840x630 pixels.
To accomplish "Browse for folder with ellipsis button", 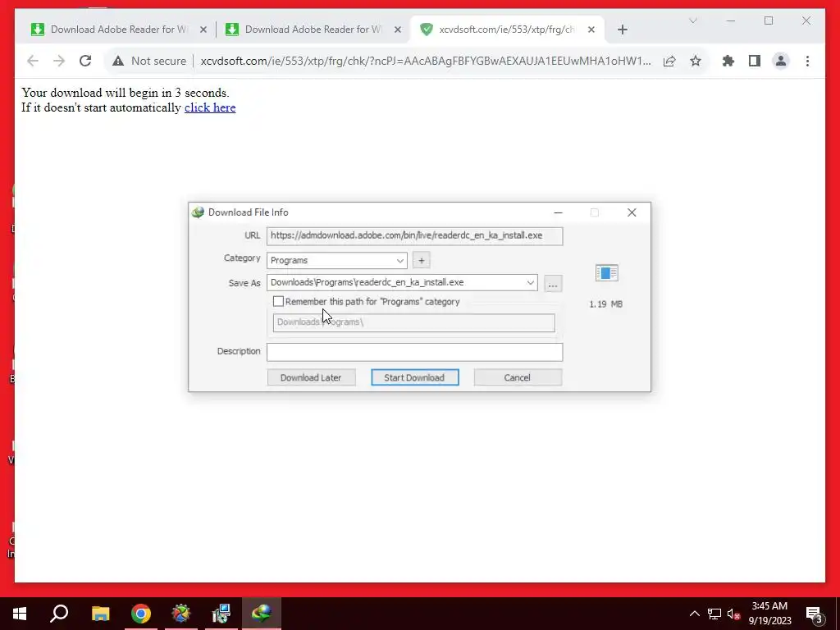I will click(553, 283).
